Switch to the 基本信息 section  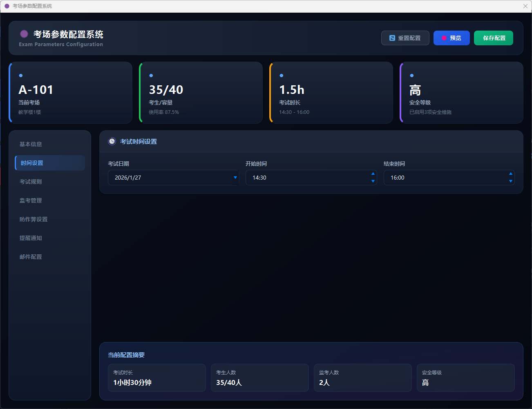click(31, 144)
